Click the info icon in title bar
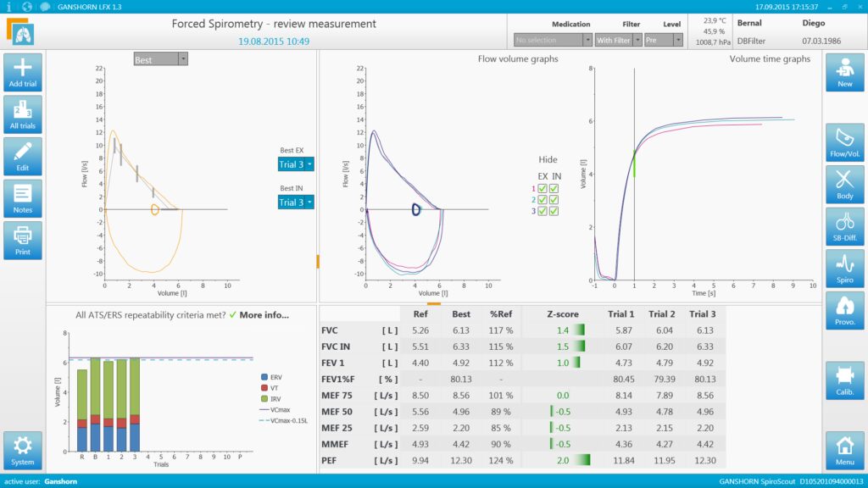The width and height of the screenshot is (868, 488). pyautogui.click(x=8, y=7)
